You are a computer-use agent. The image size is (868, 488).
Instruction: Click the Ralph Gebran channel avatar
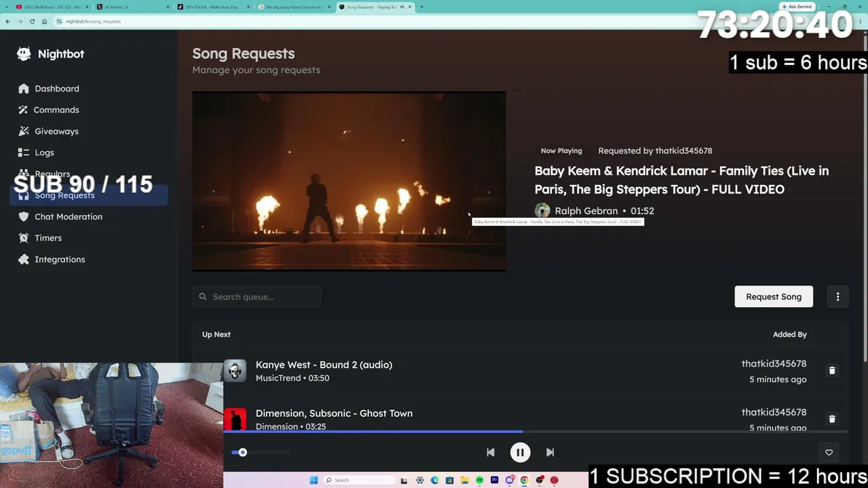tap(542, 211)
